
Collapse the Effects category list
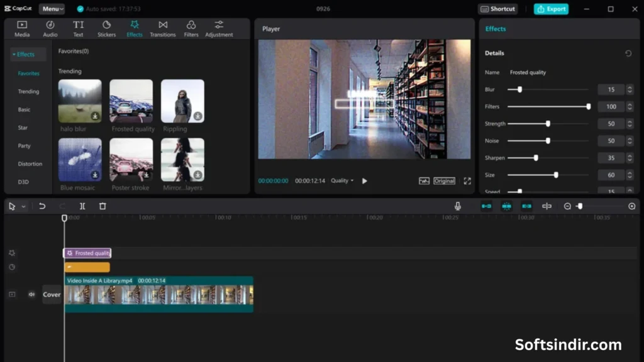(x=14, y=55)
